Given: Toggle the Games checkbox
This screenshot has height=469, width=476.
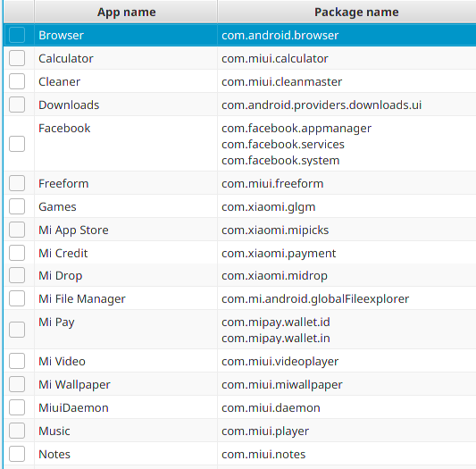Looking at the screenshot, I should [17, 206].
